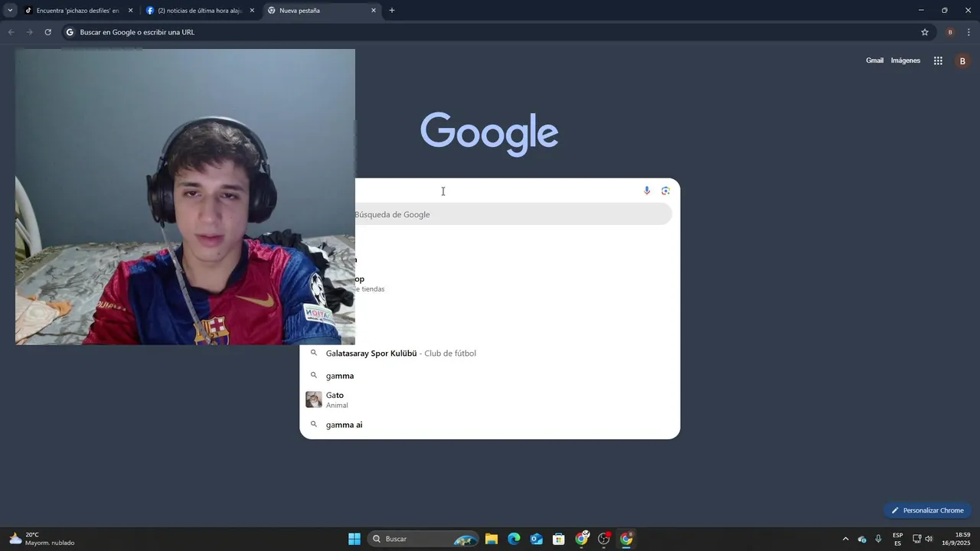This screenshot has height=551, width=980.
Task: Click inside the Google search box
Action: click(490, 191)
